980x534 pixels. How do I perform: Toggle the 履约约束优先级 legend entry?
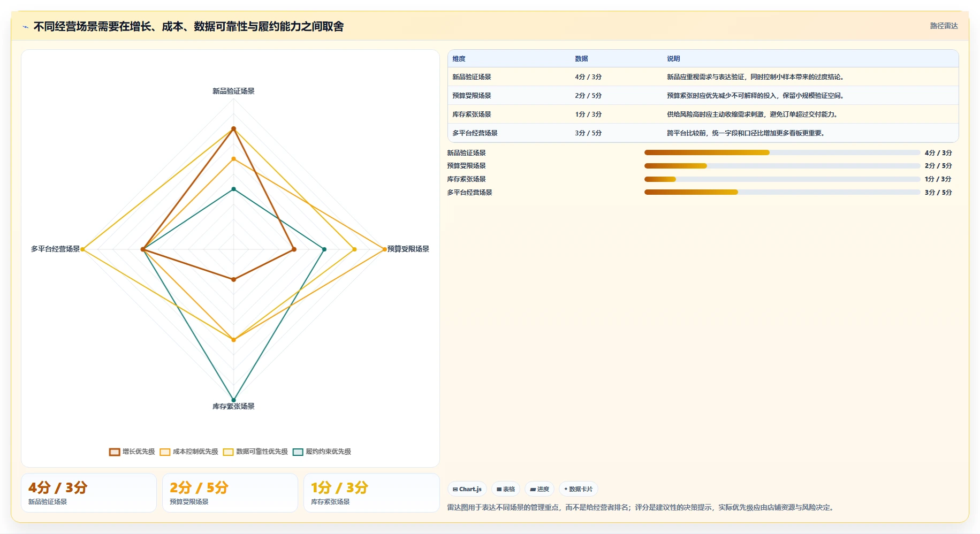pyautogui.click(x=322, y=452)
